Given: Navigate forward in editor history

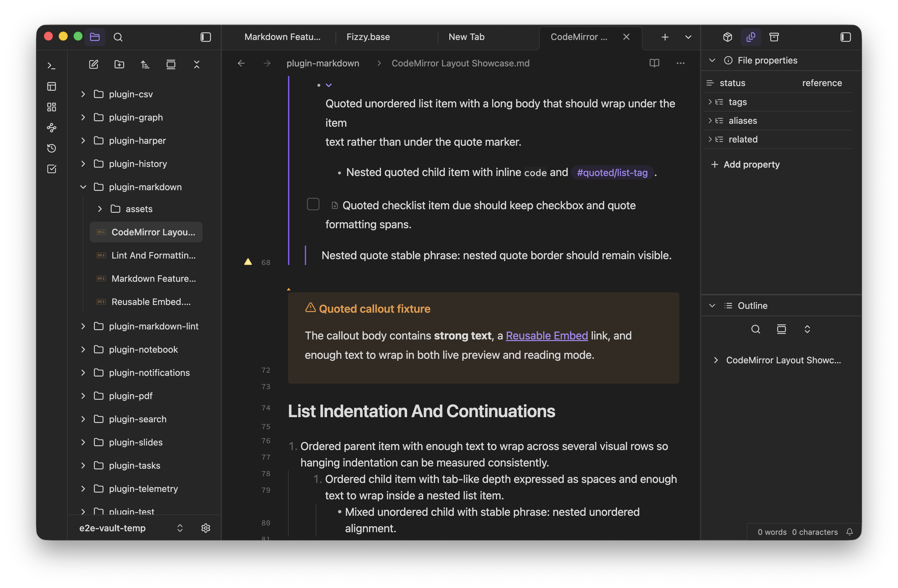Looking at the screenshot, I should [x=267, y=63].
